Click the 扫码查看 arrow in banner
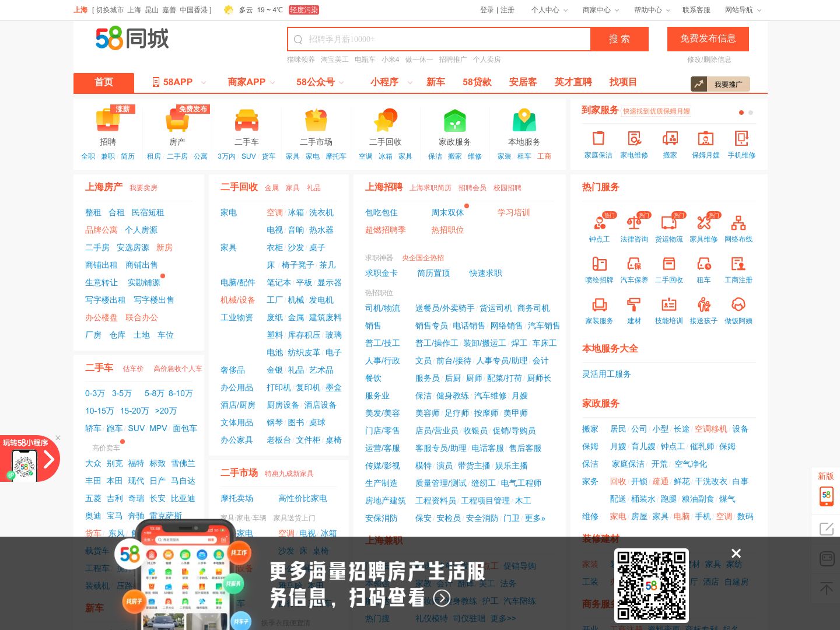Viewport: 840px width, 630px height. (x=443, y=598)
